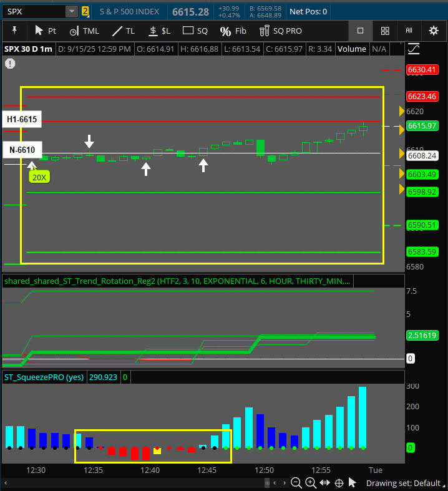This screenshot has width=448, height=491.
Task: Choose the TML time-level tool
Action: pyautogui.click(x=84, y=31)
